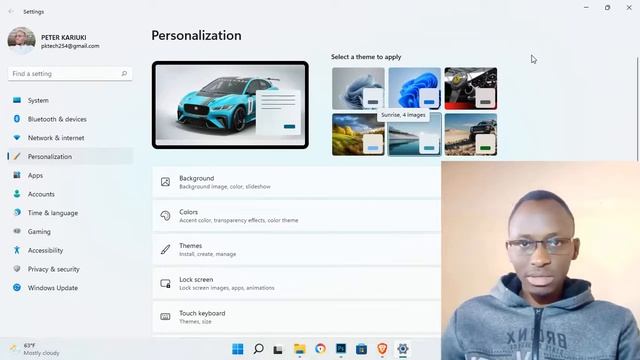This screenshot has height=360, width=640.
Task: Apply the blue Windows bloom theme
Action: click(x=414, y=88)
